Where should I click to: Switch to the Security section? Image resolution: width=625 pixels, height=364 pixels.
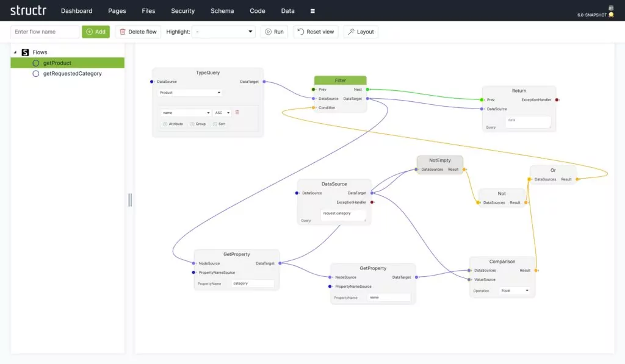coord(183,11)
